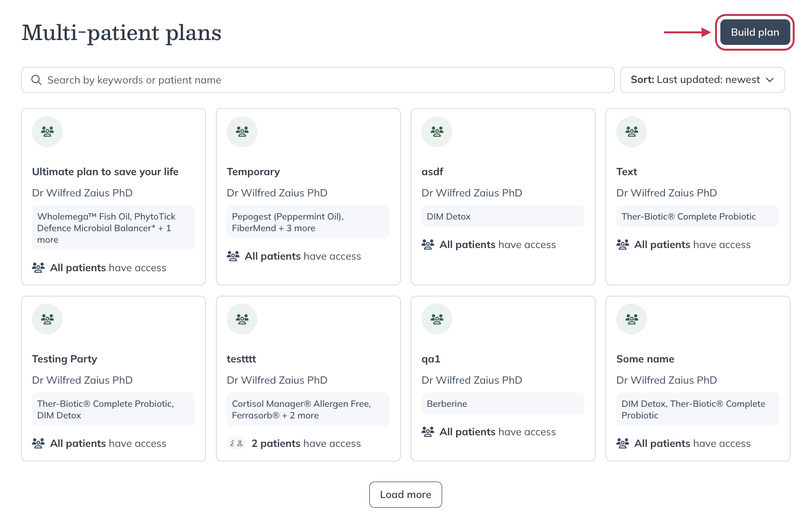The image size is (812, 527).
Task: Select the asdf plan
Action: coord(432,171)
